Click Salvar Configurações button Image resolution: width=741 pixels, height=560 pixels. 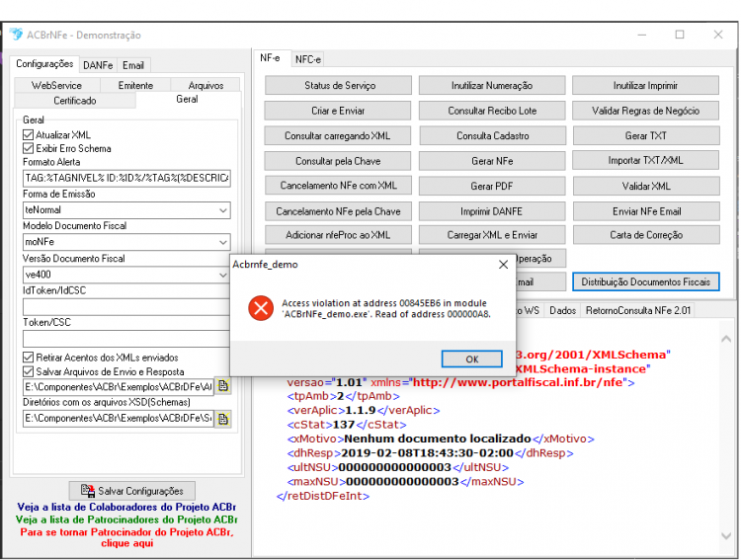pyautogui.click(x=131, y=491)
